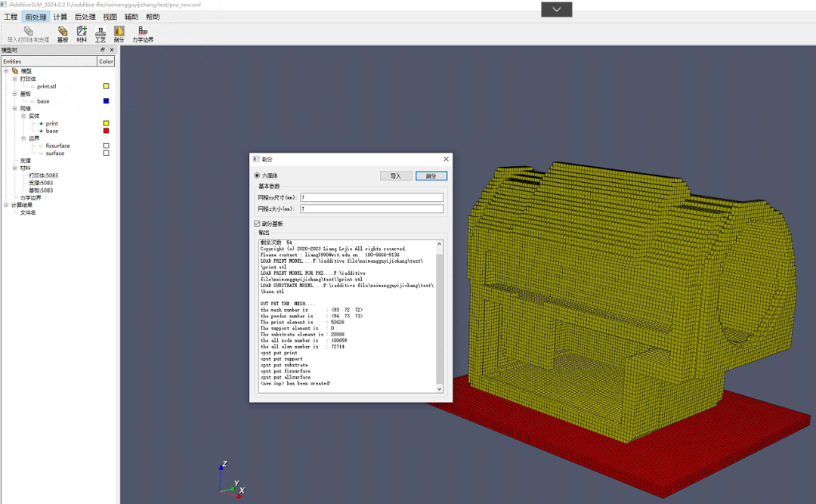The height and width of the screenshot is (504, 816).
Task: Toggle the 剖分基板 checkbox
Action: [x=257, y=224]
